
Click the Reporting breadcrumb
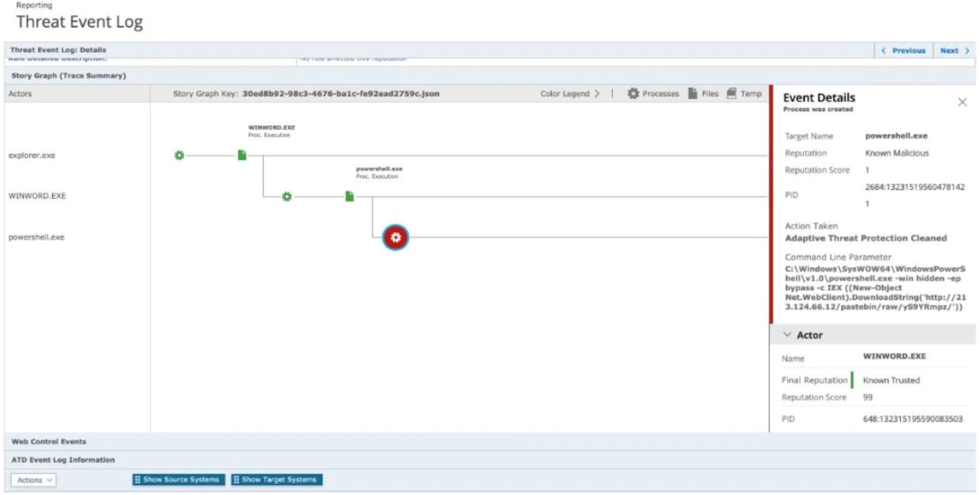34,6
